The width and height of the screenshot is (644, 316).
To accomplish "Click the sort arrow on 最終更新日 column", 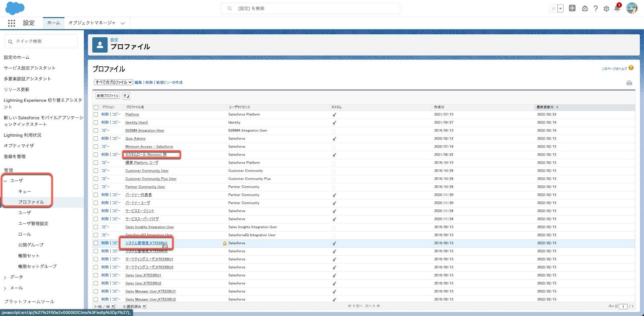I will (x=557, y=107).
